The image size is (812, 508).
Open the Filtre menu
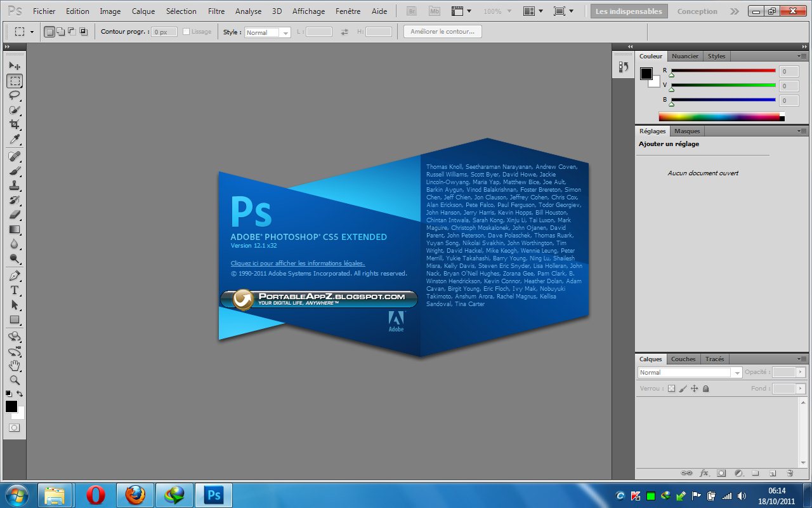[x=216, y=11]
